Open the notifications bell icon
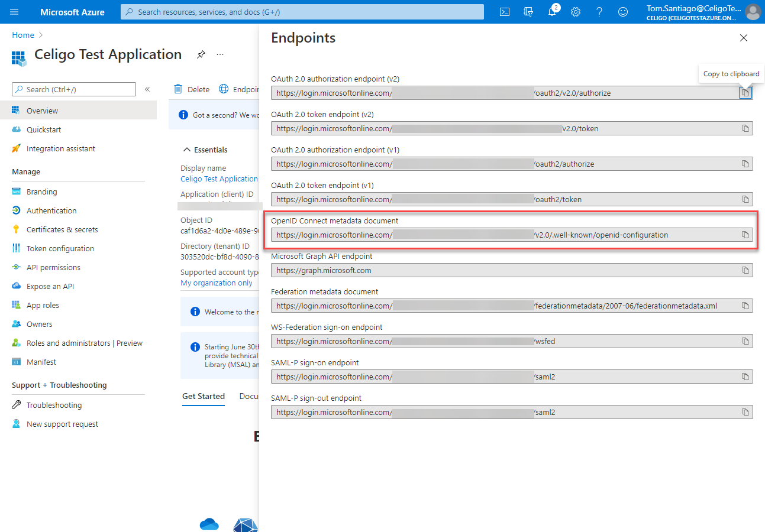Viewport: 765px width, 532px height. point(552,12)
